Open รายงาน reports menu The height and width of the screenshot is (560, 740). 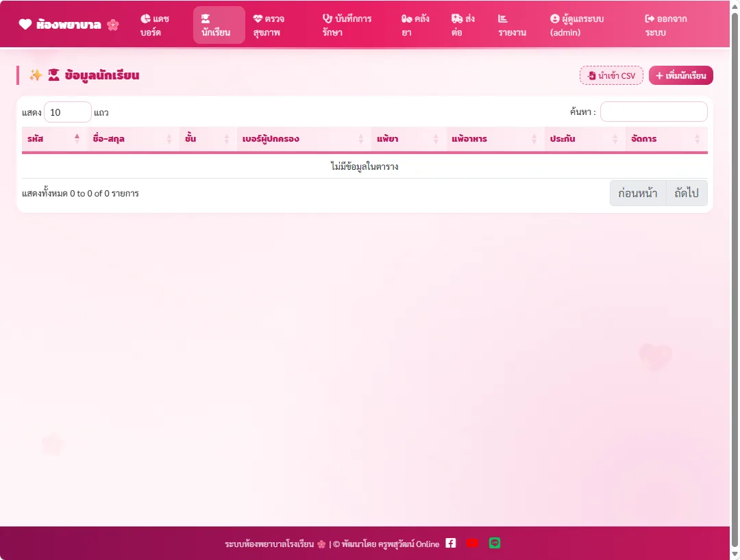coord(513,25)
